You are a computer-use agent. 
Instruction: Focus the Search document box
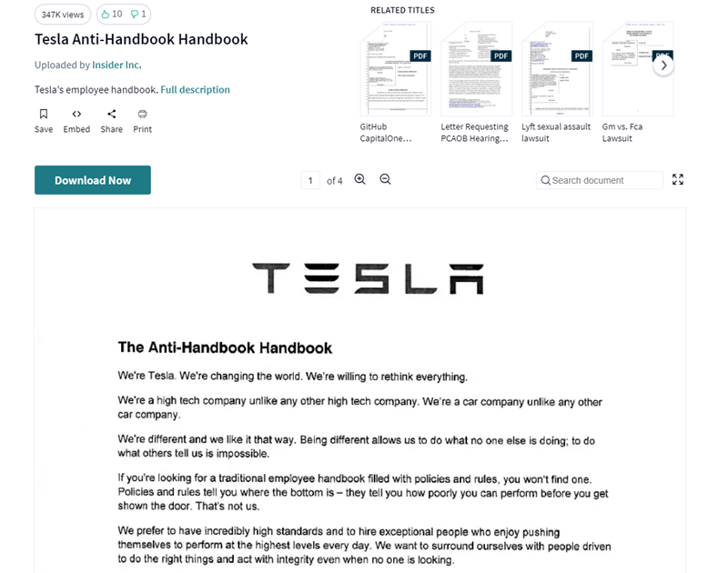pyautogui.click(x=600, y=180)
